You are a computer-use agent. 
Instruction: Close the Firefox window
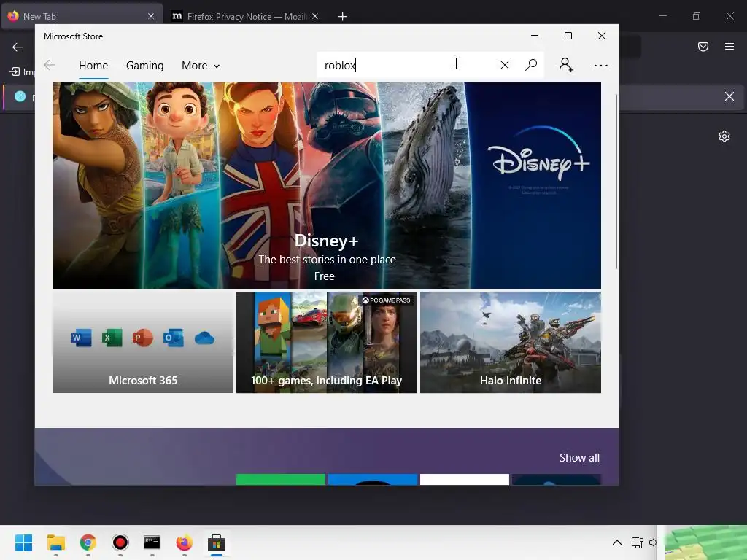point(729,16)
